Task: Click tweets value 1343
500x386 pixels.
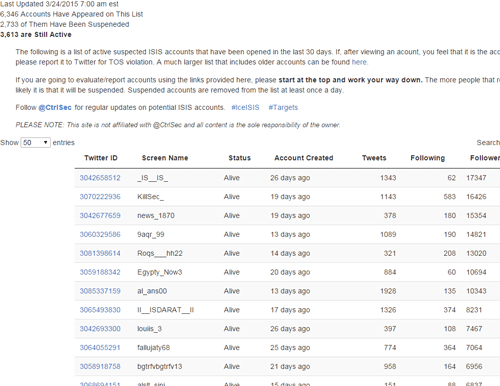Action: [388, 178]
